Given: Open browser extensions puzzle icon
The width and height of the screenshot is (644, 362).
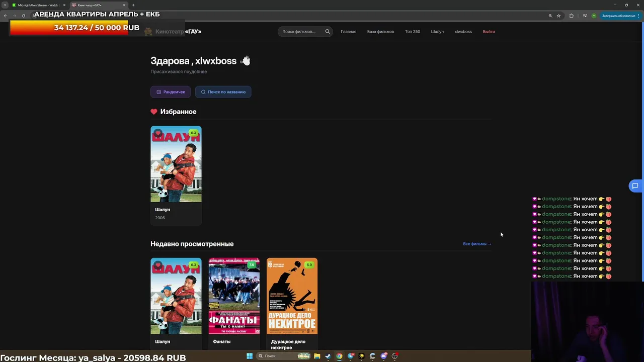Looking at the screenshot, I should pyautogui.click(x=571, y=16).
